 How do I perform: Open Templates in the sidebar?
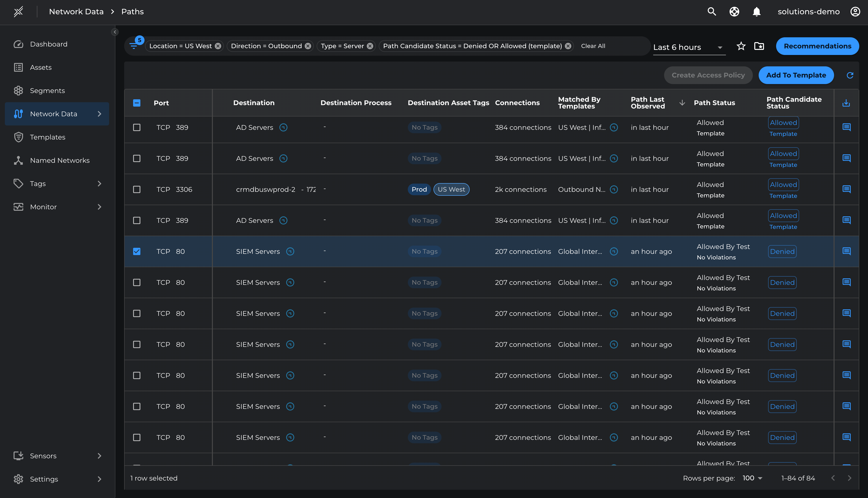(x=48, y=137)
